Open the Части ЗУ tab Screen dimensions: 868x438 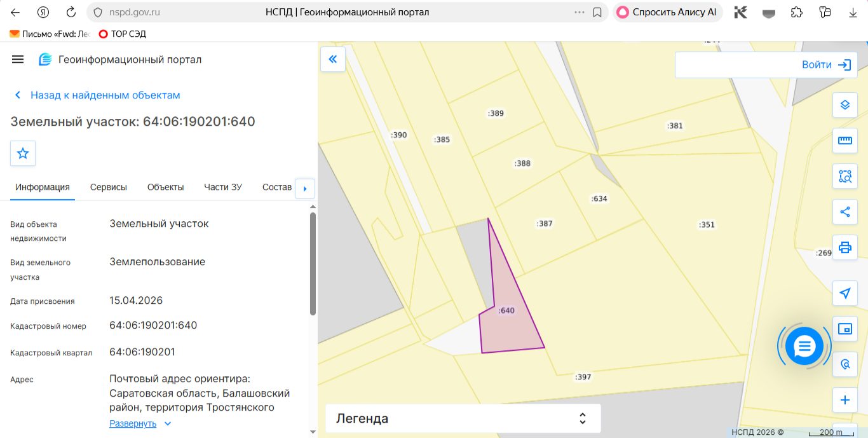coord(223,187)
